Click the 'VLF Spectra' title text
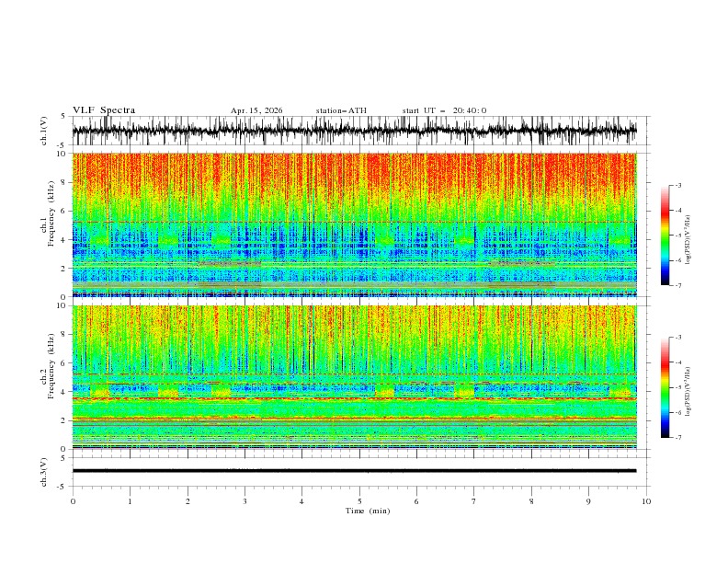This screenshot has width=728, height=563. [x=104, y=110]
